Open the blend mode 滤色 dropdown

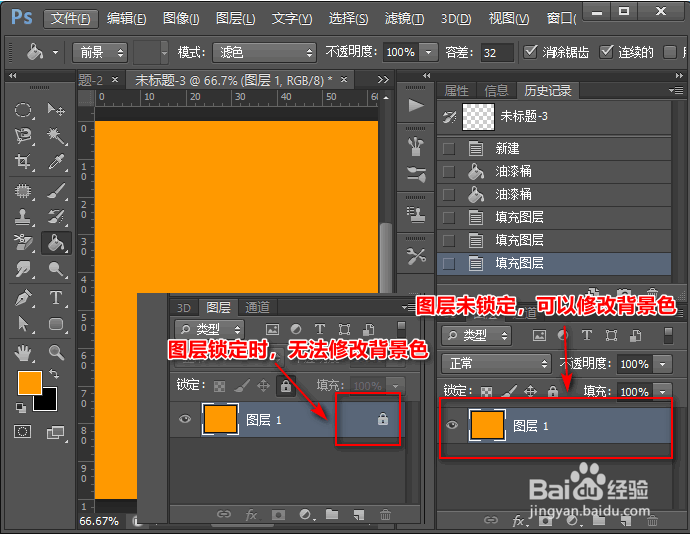(264, 53)
